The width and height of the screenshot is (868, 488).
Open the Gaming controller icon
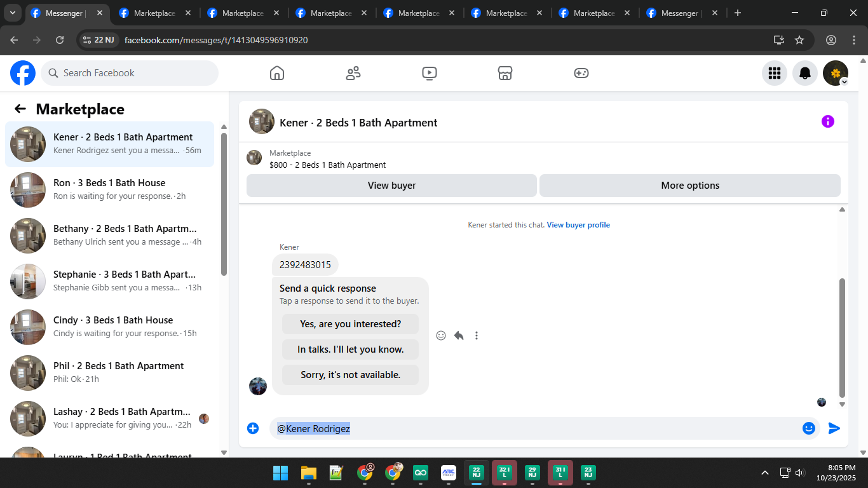[581, 73]
